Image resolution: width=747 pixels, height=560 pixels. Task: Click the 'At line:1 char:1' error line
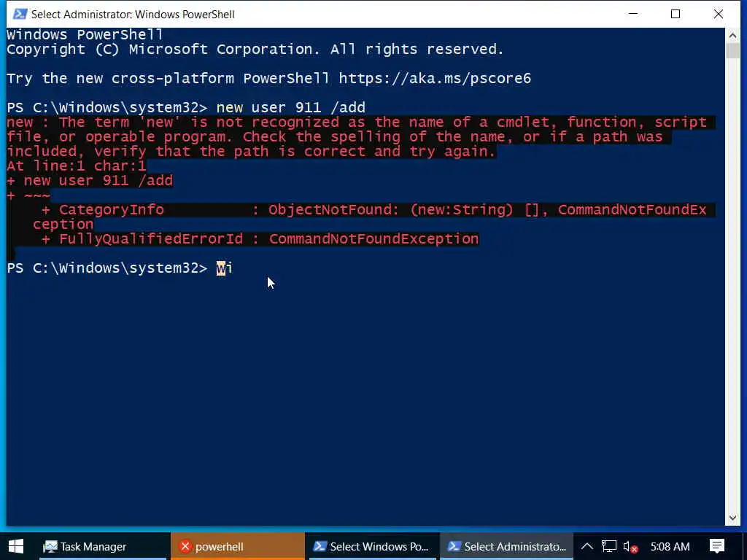76,166
